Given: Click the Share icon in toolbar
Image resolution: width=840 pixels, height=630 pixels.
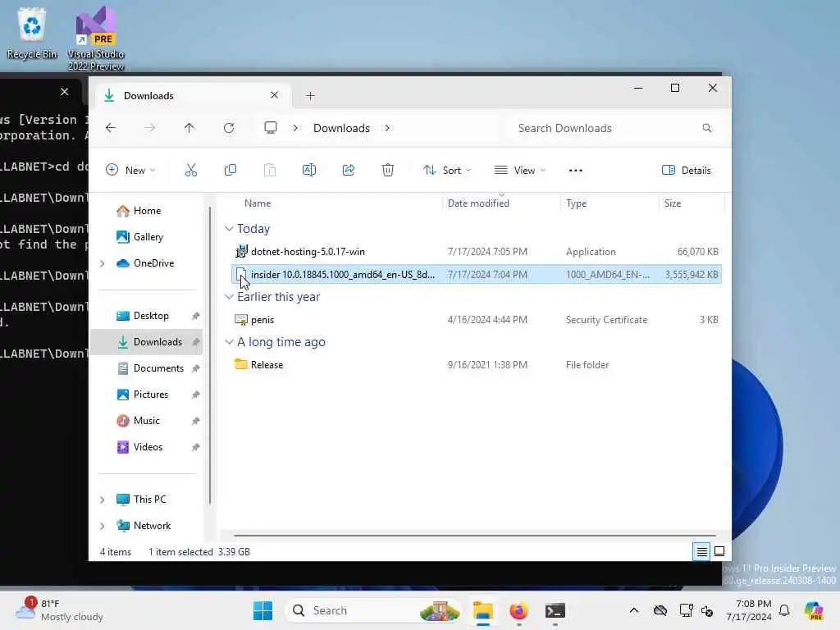Looking at the screenshot, I should 348,171.
